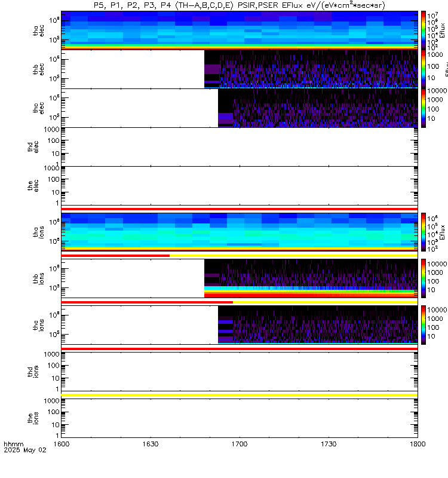Click the red status bar above tha ions
This screenshot has width=448, height=478.
click(x=240, y=209)
